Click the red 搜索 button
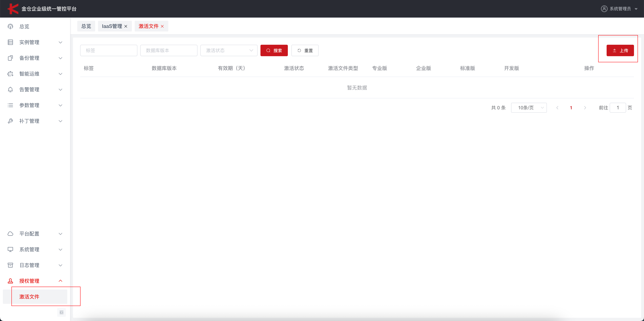 point(274,50)
